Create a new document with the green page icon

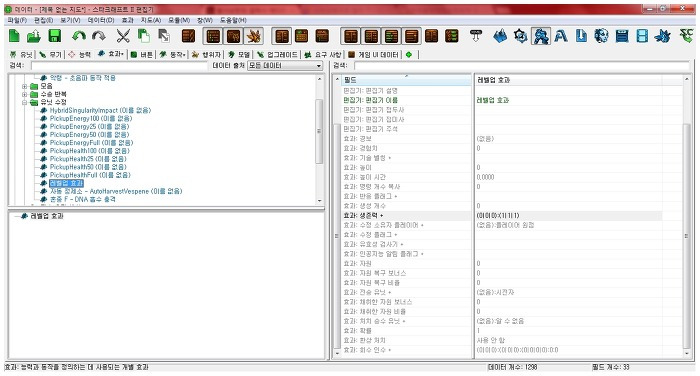pos(14,36)
